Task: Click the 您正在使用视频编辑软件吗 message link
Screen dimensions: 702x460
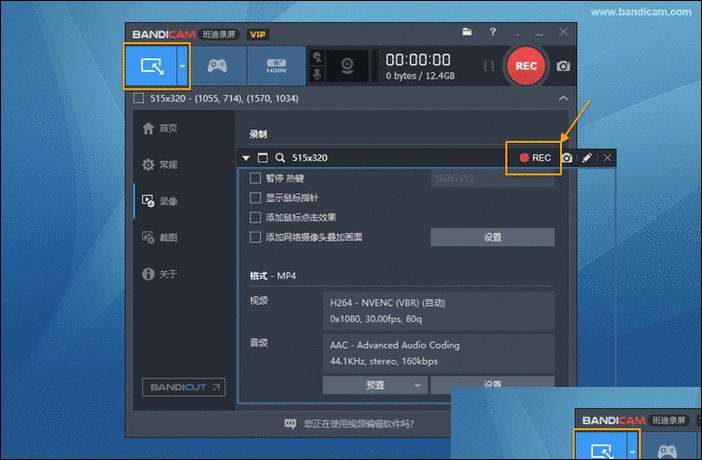Action: click(359, 423)
